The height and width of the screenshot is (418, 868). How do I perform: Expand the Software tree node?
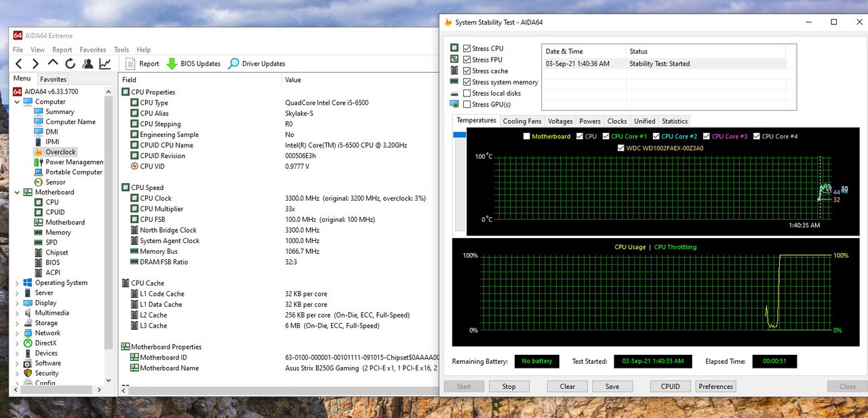17,363
